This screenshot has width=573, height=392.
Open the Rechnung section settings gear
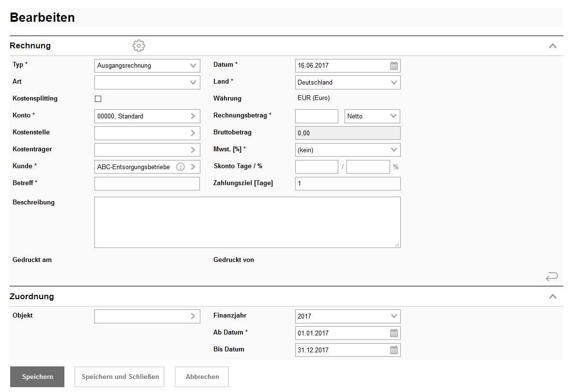coord(139,46)
